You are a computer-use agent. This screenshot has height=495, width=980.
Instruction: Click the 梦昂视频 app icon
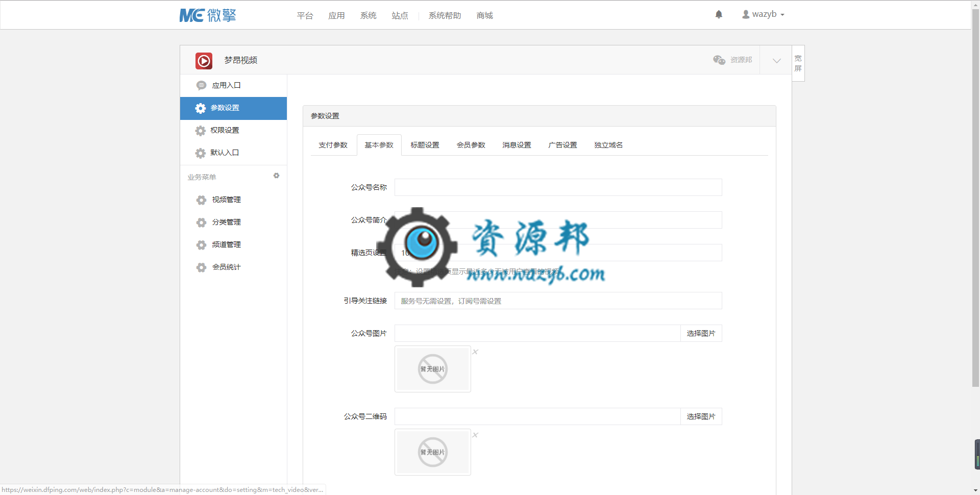coord(204,61)
